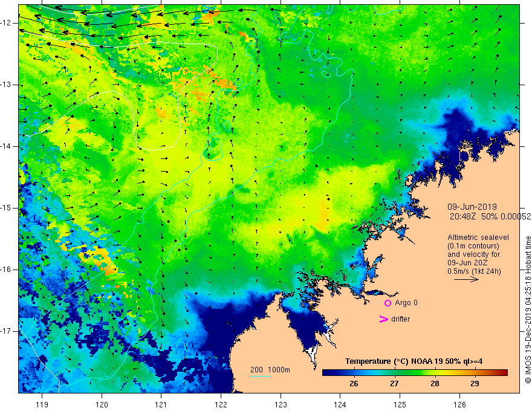Click the longitude 126 axis label
532x411 pixels.
click(459, 404)
